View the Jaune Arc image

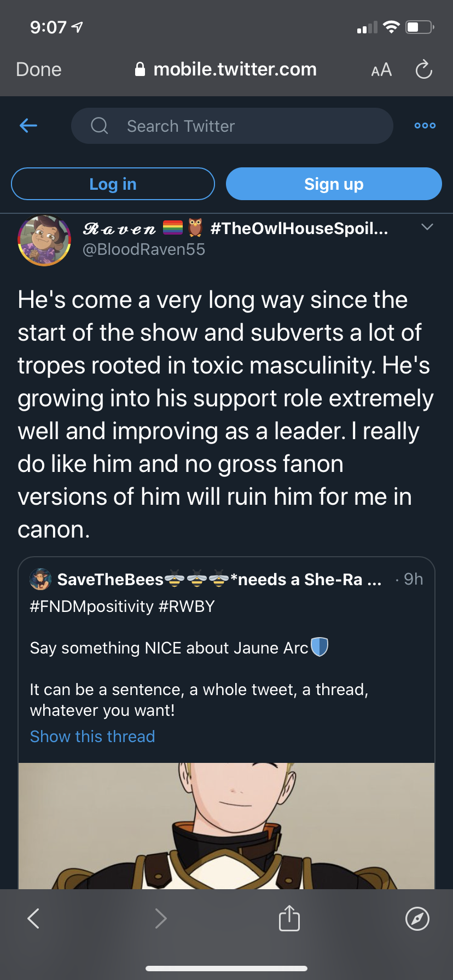pyautogui.click(x=226, y=826)
